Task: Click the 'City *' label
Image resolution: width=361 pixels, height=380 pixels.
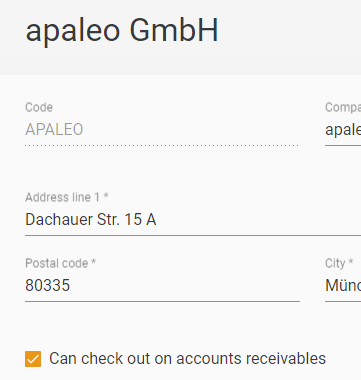Action: point(339,263)
